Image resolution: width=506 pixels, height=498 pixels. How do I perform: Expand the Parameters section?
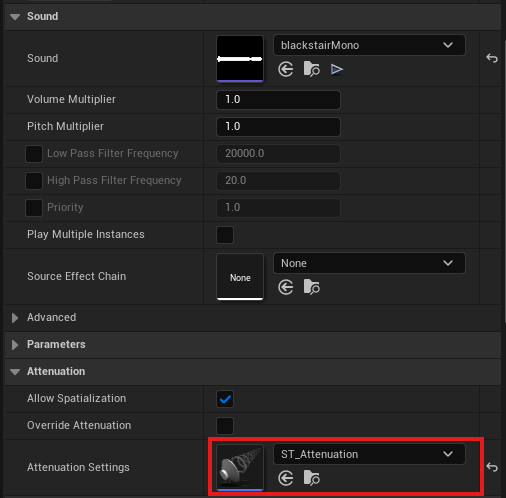pos(15,345)
